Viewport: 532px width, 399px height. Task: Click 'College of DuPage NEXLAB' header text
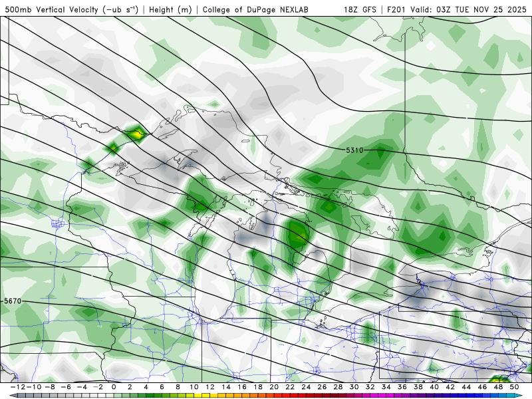[x=255, y=9]
